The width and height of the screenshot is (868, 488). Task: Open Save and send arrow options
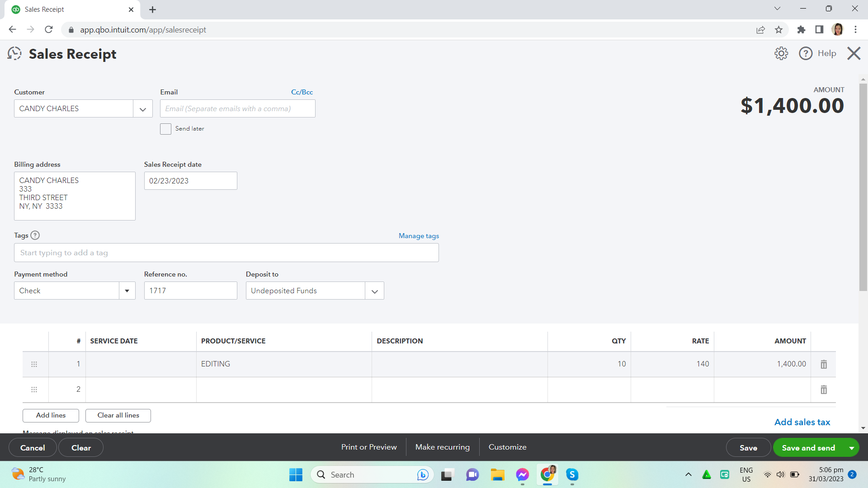pos(852,448)
